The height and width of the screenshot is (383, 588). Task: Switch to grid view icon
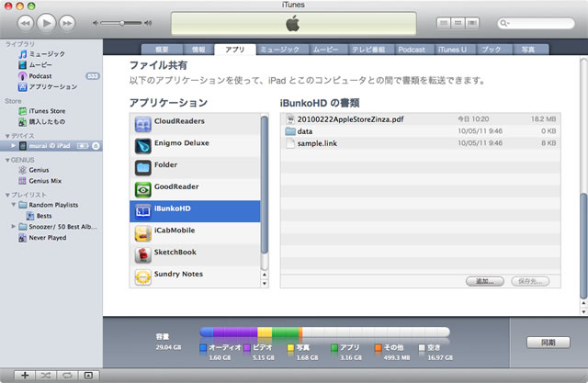[x=458, y=23]
